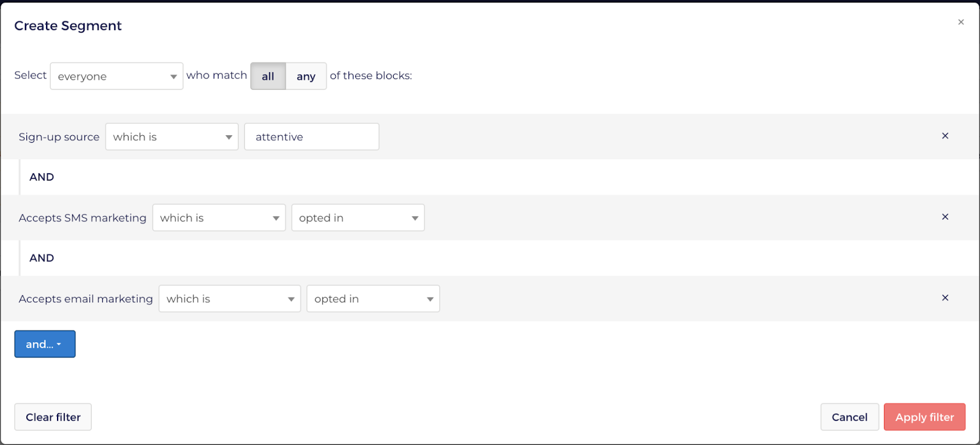Close the Create Segment dialog
This screenshot has height=445, width=980.
[961, 22]
